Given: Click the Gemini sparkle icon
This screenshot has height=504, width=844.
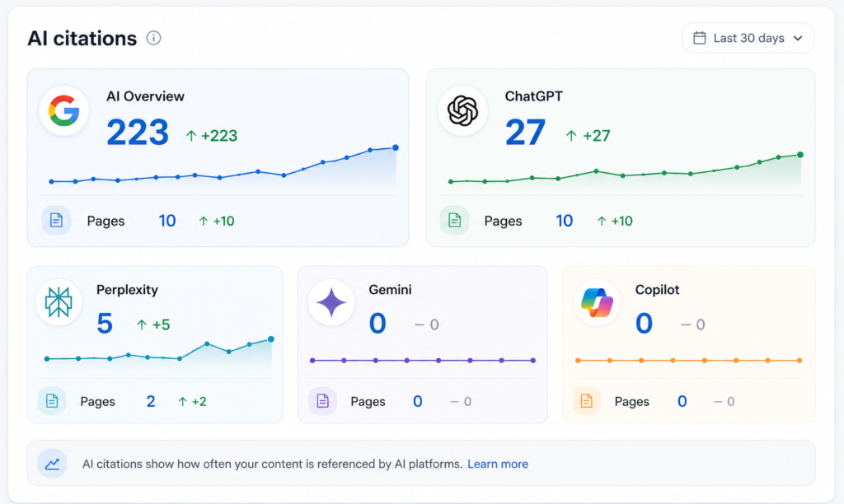Looking at the screenshot, I should pos(331,301).
